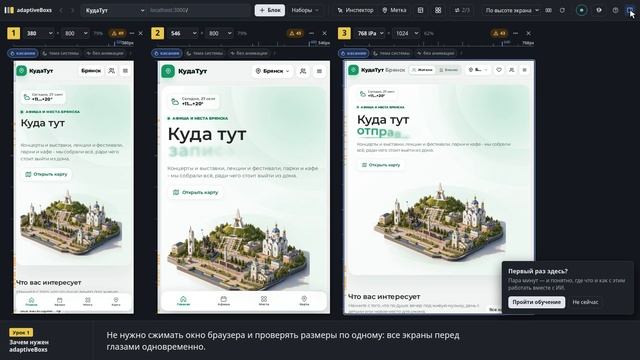Screen dimensions: 640x360
Task: Click the reload icon in top toolbar
Action: pyautogui.click(x=562, y=10)
